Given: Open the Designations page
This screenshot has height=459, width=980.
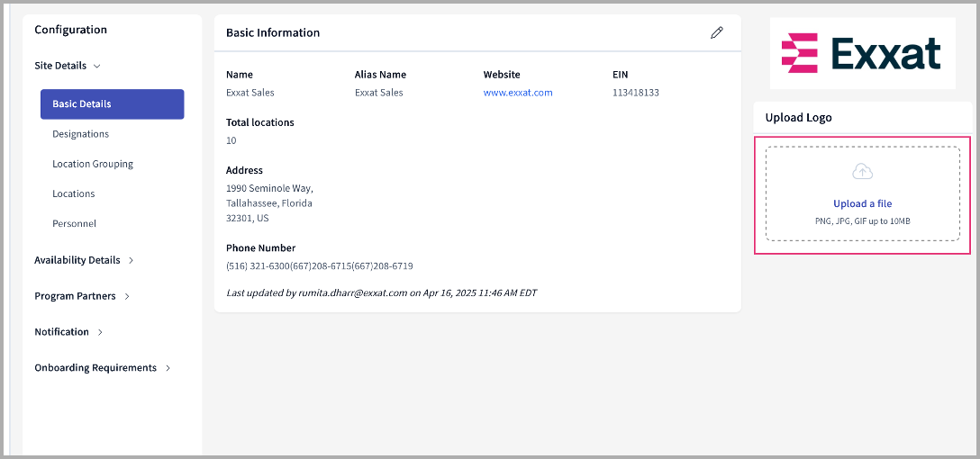Looking at the screenshot, I should [80, 134].
